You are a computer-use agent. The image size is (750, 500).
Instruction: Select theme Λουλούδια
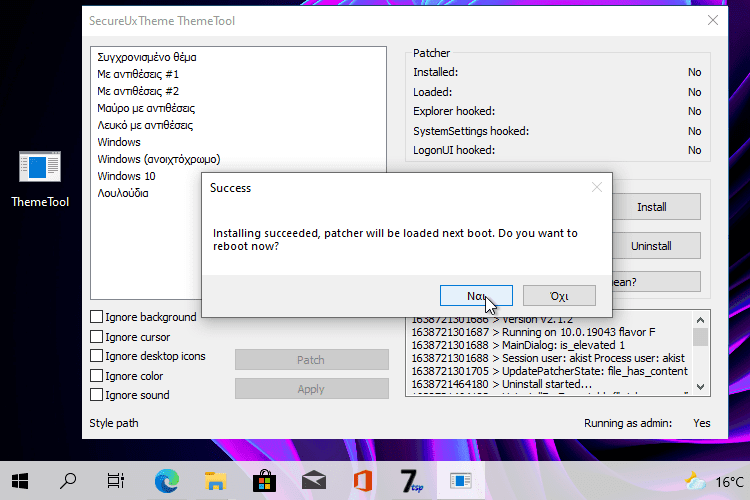coord(123,193)
